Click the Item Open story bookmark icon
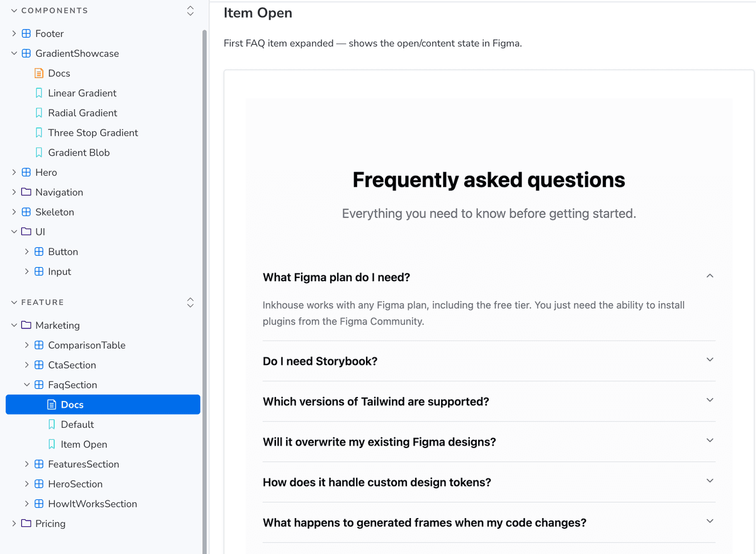 tap(52, 444)
